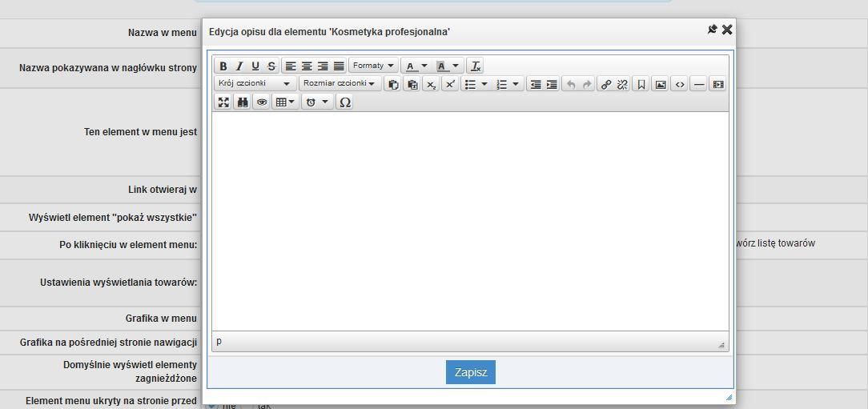Save description with Zapisz button
Image resolution: width=868 pixels, height=409 pixels.
click(x=471, y=372)
